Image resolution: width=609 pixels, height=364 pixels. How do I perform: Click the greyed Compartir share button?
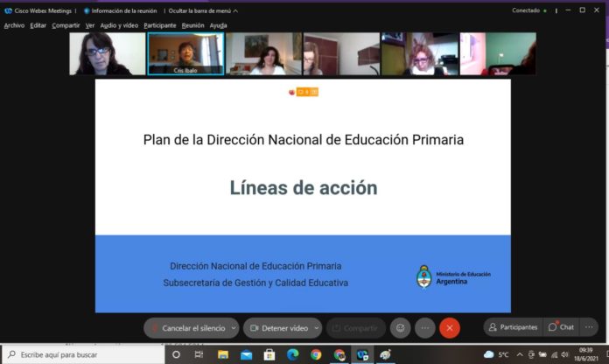coord(356,328)
